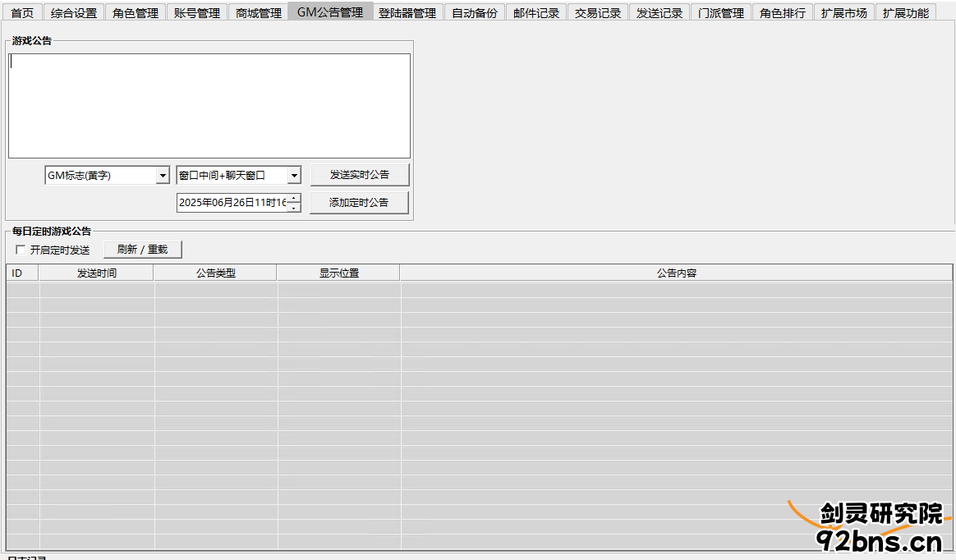This screenshot has width=956, height=560.
Task: Open the 角色排行 tab
Action: pos(782,13)
